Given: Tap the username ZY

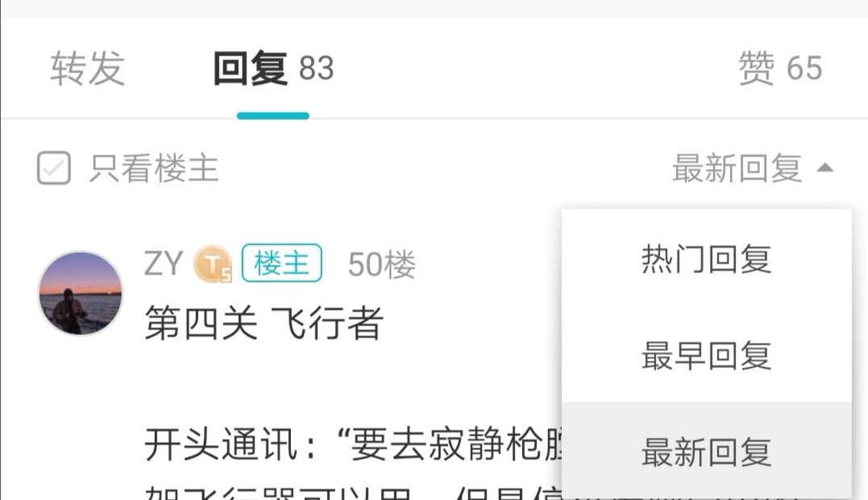Looking at the screenshot, I should click(x=164, y=263).
